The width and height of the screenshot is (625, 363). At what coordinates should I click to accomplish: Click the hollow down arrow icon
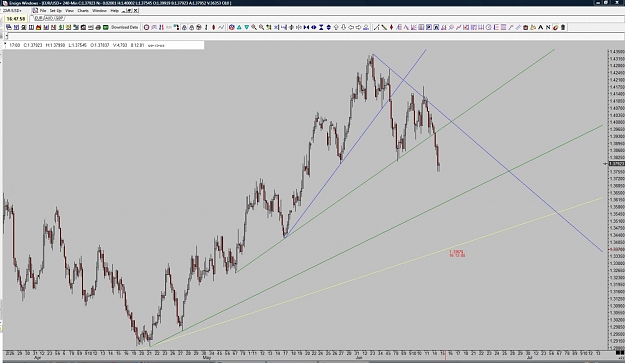click(343, 27)
